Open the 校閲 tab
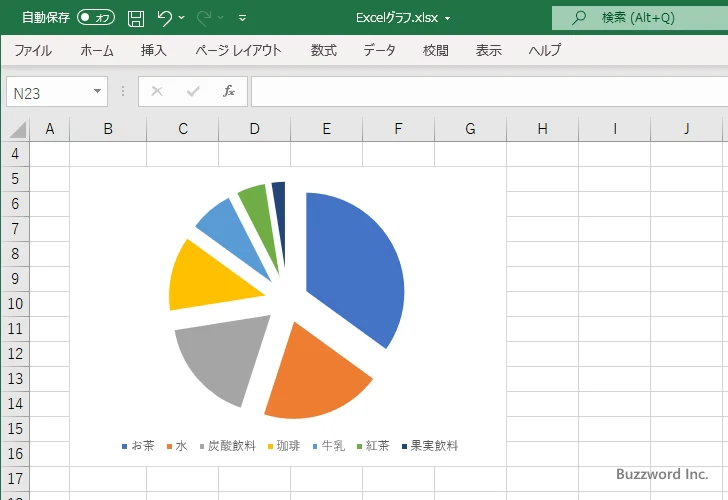The height and width of the screenshot is (500, 728). (x=436, y=50)
